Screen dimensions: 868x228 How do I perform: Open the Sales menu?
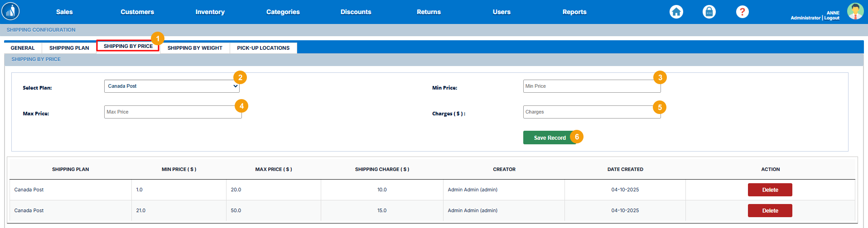pyautogui.click(x=64, y=12)
